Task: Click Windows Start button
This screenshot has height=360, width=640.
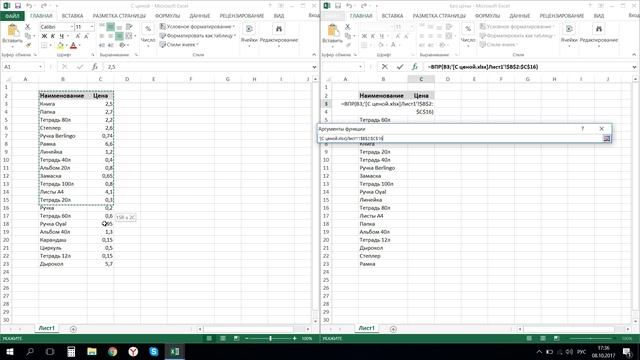Action: [x=10, y=351]
